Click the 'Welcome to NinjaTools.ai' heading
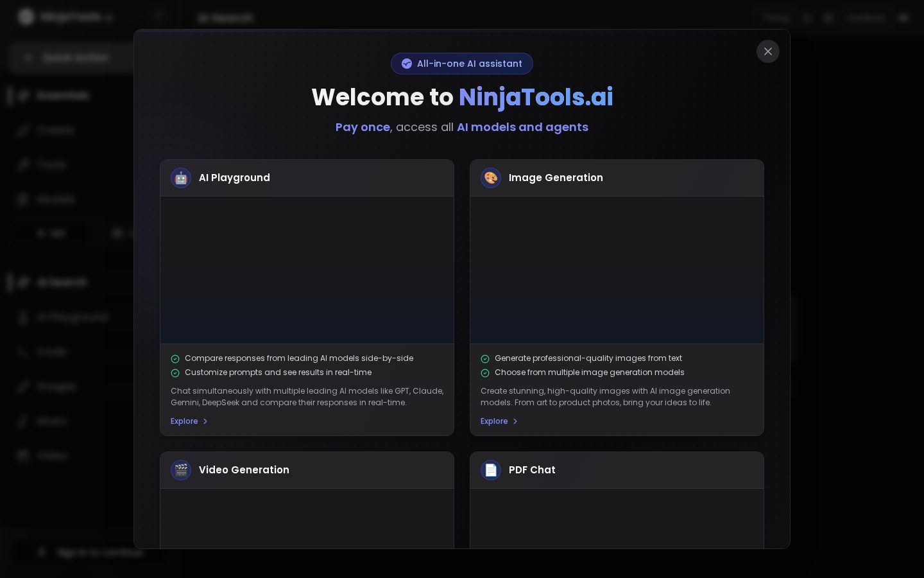 click(462, 97)
